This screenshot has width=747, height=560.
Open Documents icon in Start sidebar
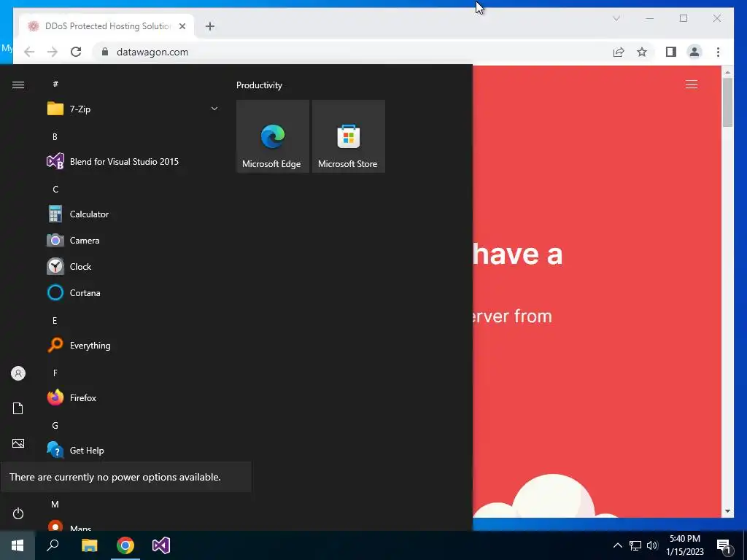click(x=18, y=408)
